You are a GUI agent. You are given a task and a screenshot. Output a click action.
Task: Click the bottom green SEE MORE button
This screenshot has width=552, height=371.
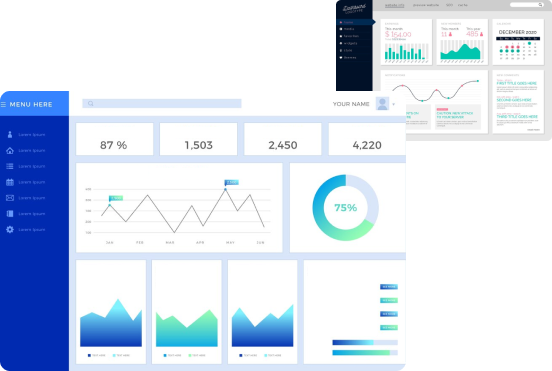click(389, 327)
